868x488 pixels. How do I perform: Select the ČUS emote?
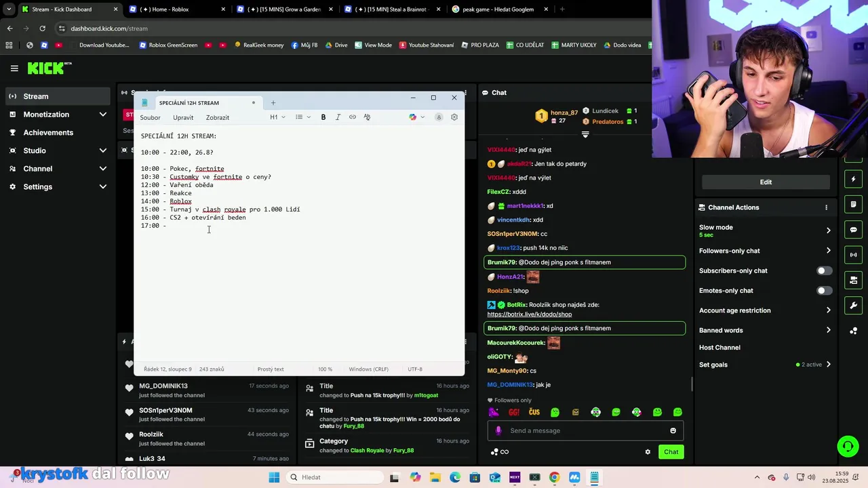[x=534, y=412]
